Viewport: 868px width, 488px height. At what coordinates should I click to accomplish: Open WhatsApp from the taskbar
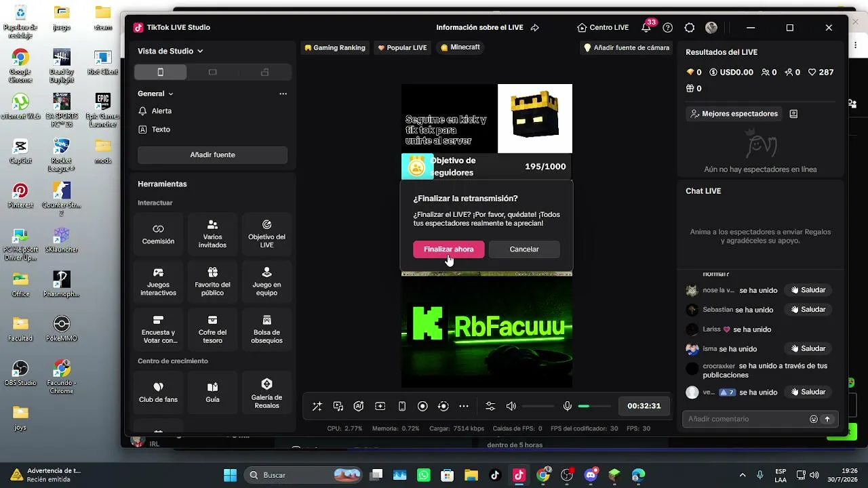[424, 474]
